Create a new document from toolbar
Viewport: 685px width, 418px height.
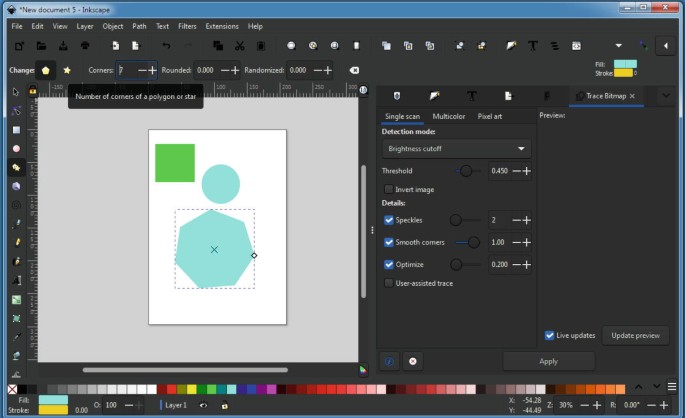pyautogui.click(x=20, y=45)
